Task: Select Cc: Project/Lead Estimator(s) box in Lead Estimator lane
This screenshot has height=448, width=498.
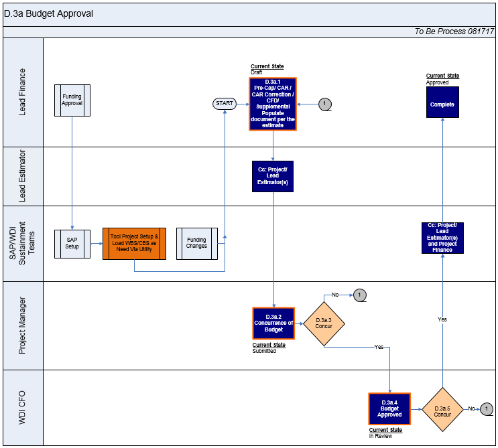Action: 273,176
